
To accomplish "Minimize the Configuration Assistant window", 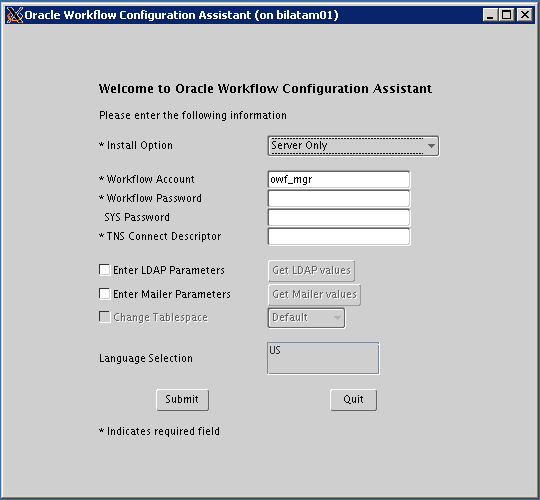I will coord(490,15).
